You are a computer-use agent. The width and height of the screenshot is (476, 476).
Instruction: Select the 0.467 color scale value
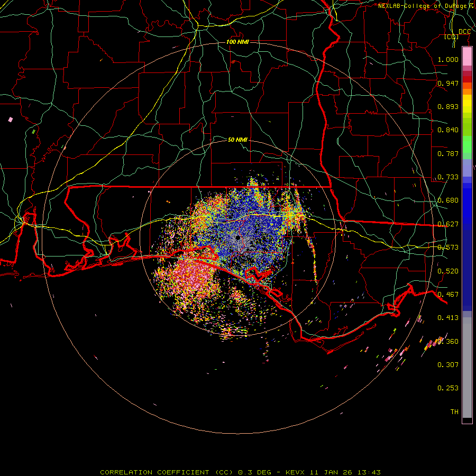point(448,295)
